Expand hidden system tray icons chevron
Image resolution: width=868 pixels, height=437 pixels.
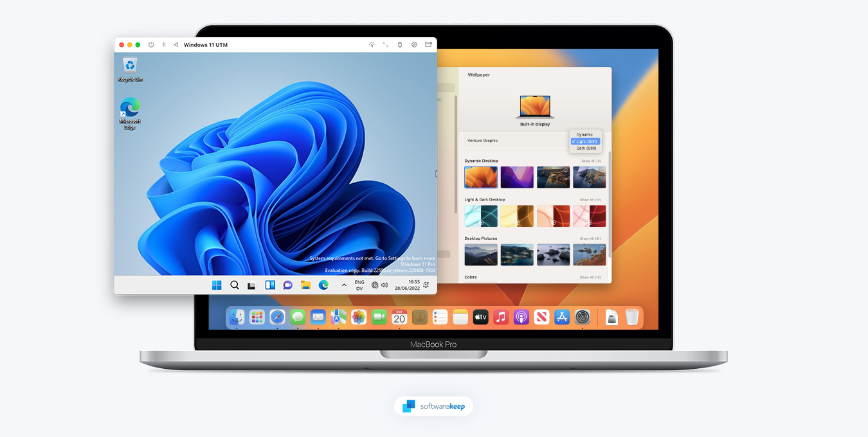click(x=344, y=285)
